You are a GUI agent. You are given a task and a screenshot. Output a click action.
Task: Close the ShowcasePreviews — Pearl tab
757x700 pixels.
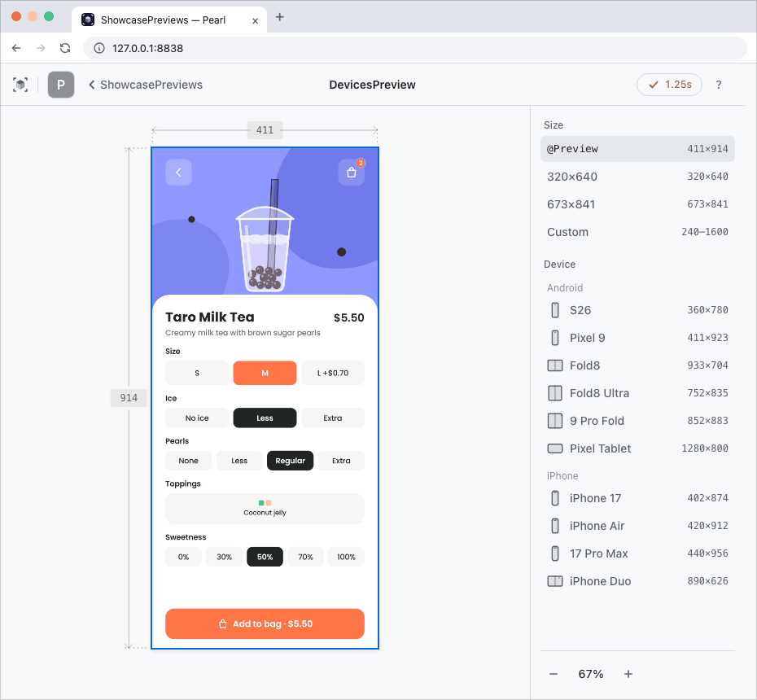click(x=256, y=21)
